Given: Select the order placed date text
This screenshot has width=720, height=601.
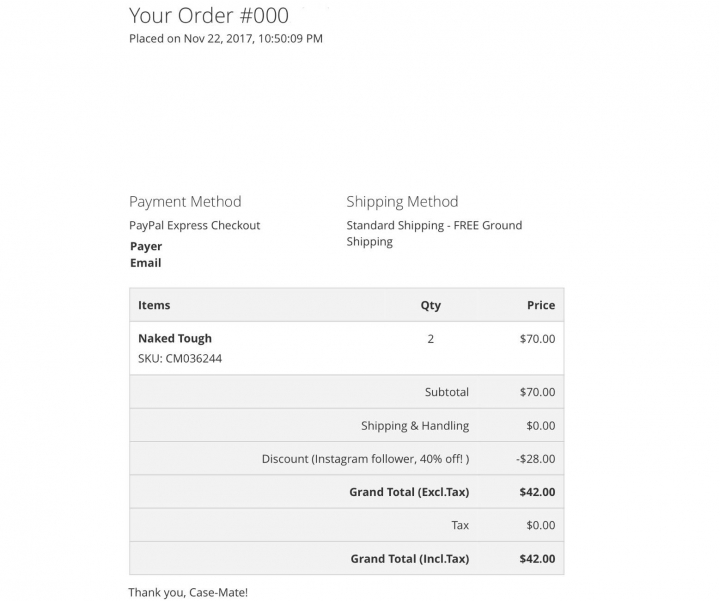Looking at the screenshot, I should pos(226,39).
